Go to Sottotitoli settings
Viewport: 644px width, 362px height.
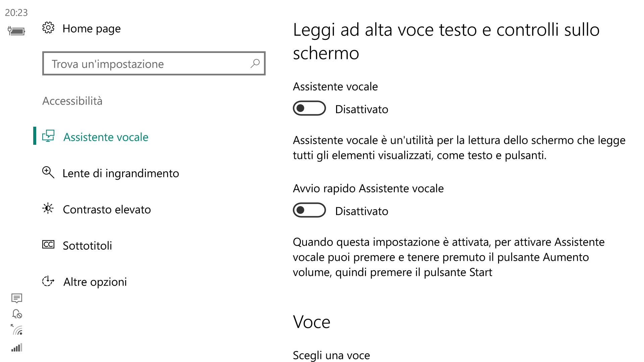87,246
